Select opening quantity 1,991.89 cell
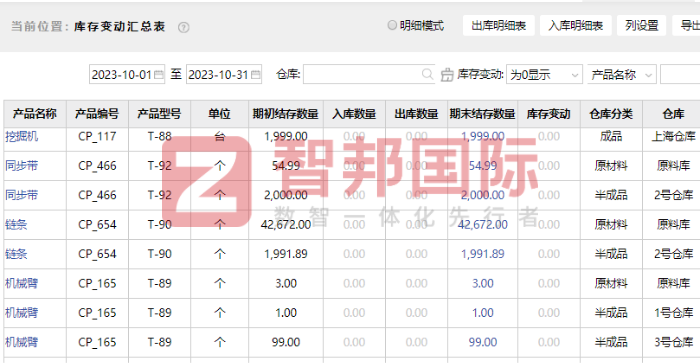The height and width of the screenshot is (363, 700). 286,254
